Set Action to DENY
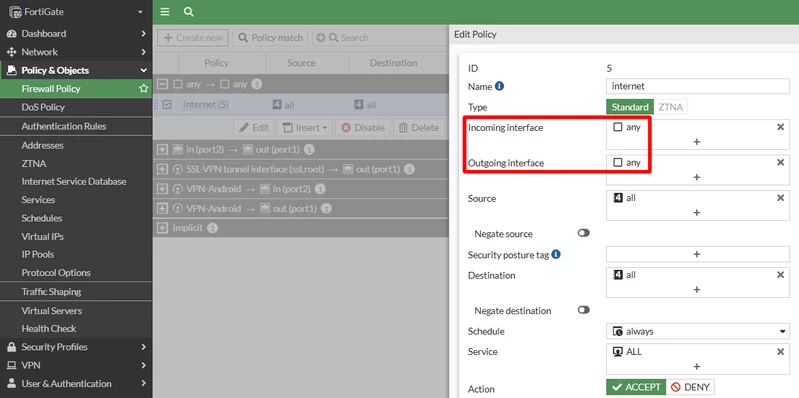This screenshot has width=799, height=398. pyautogui.click(x=690, y=387)
